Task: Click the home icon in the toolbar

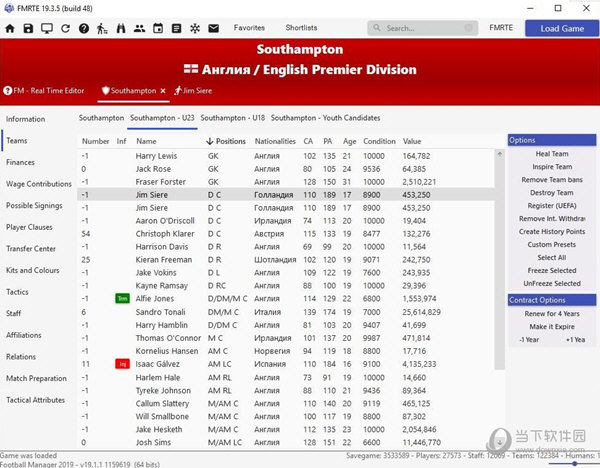Action: pyautogui.click(x=10, y=28)
